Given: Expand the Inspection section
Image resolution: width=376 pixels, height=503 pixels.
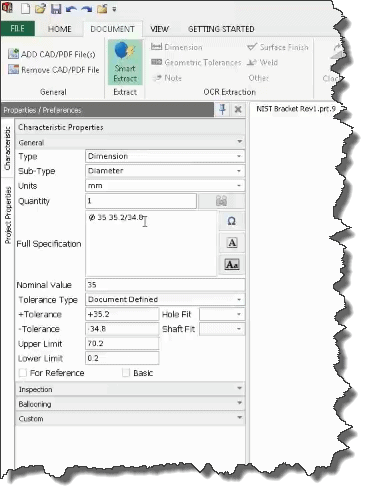Looking at the screenshot, I should coord(130,389).
